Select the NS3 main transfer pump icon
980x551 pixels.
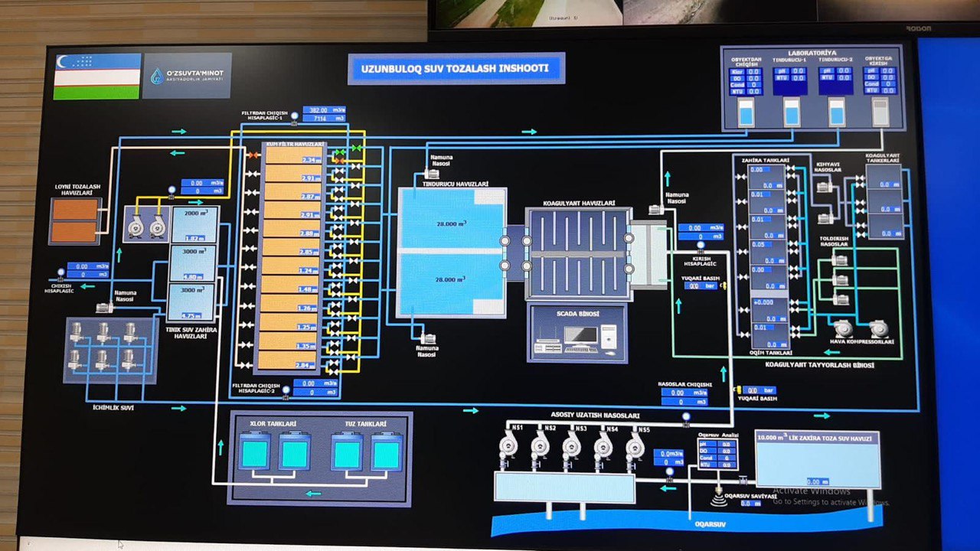click(x=571, y=445)
